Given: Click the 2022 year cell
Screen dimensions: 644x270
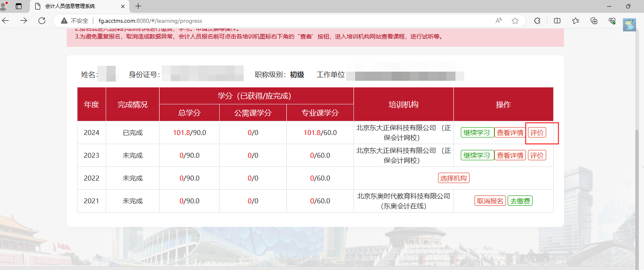Looking at the screenshot, I should point(92,178).
